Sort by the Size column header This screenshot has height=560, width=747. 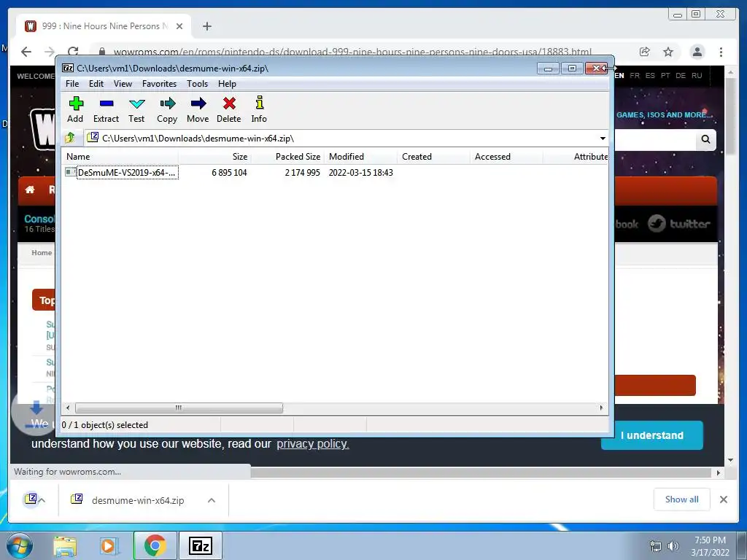tap(215, 157)
